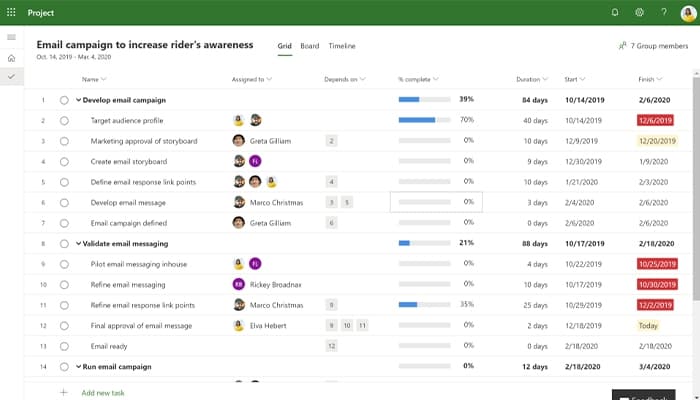
Task: Open user account avatar in header
Action: [x=689, y=13]
